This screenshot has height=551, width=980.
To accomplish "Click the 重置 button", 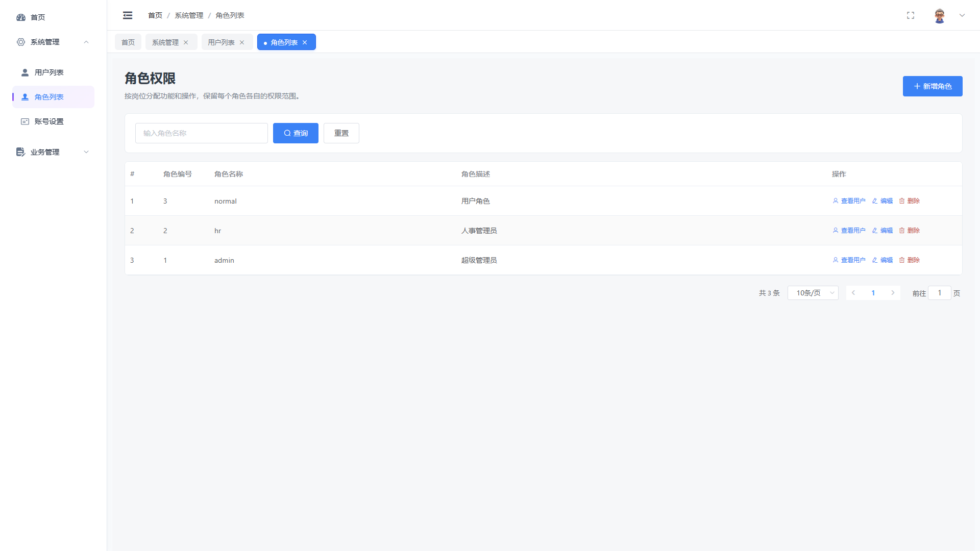I will click(341, 133).
